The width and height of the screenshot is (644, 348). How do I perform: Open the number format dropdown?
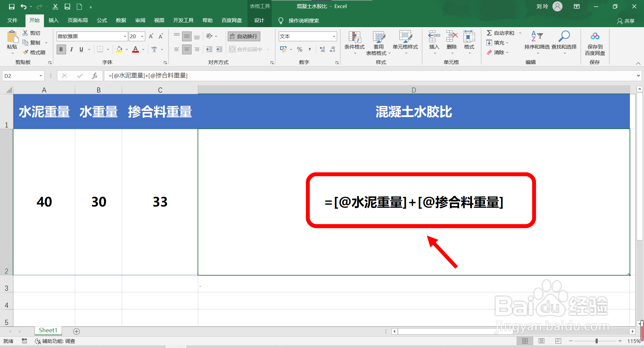[x=333, y=36]
